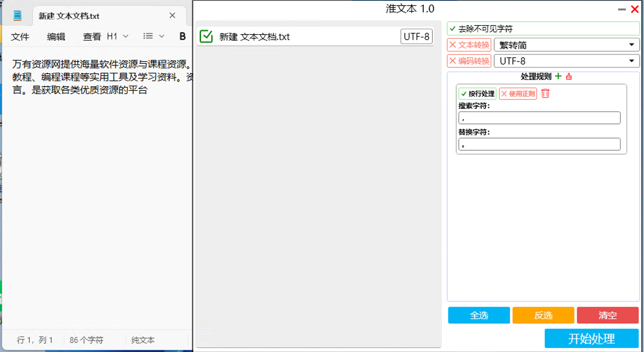Open the 文件 menu in Notepad

(20, 37)
